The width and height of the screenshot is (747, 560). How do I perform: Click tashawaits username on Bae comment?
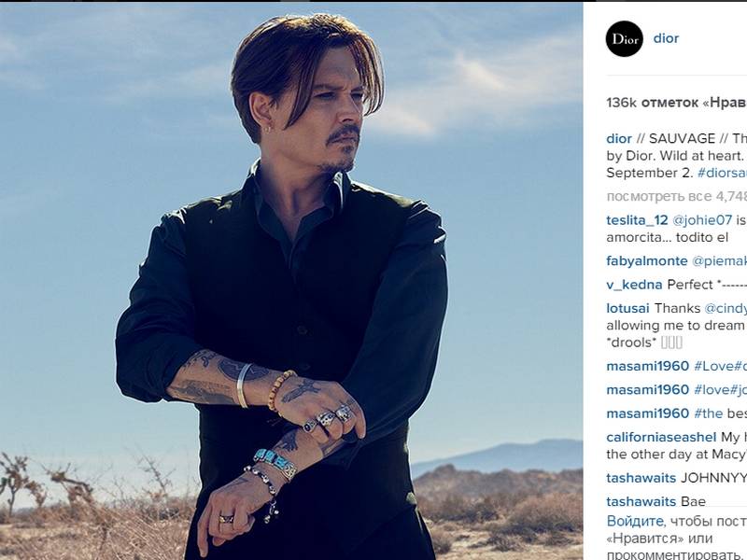click(641, 501)
